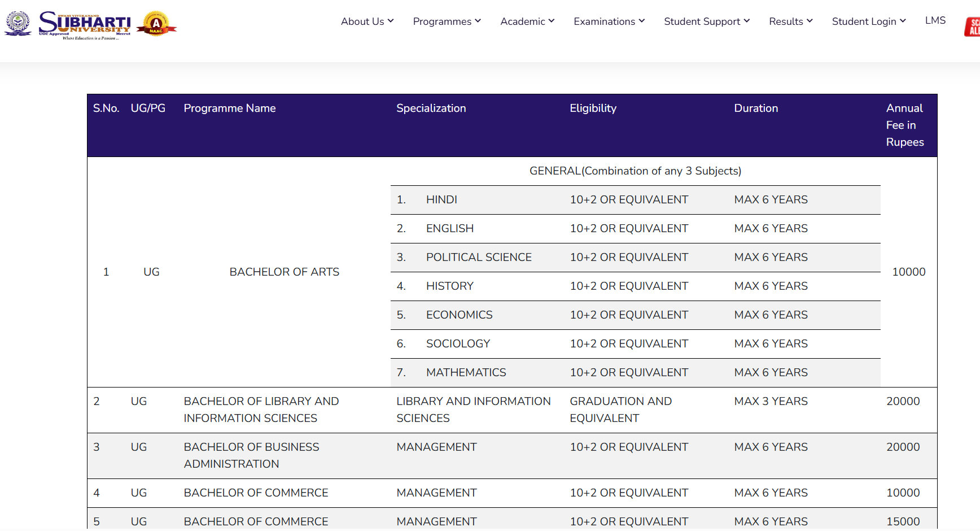This screenshot has height=531, width=980.
Task: Click the NAAC A grade badge
Action: tap(156, 24)
